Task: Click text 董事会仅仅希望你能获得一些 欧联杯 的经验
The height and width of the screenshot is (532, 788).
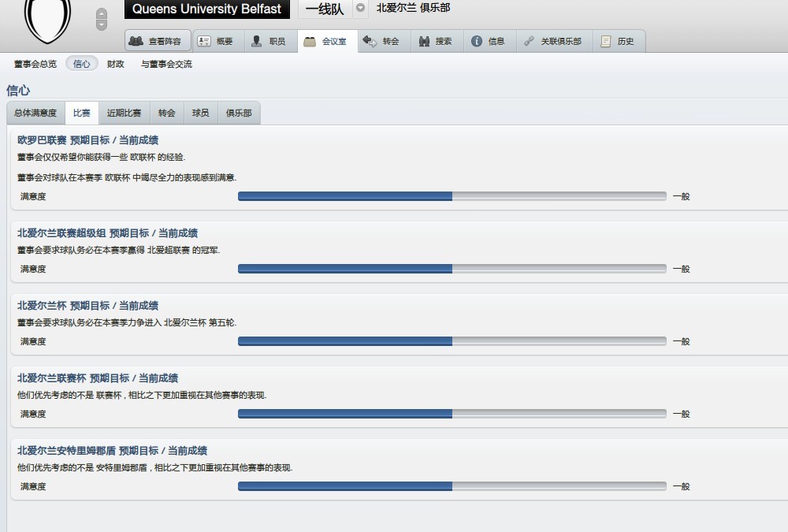Action: [x=101, y=157]
